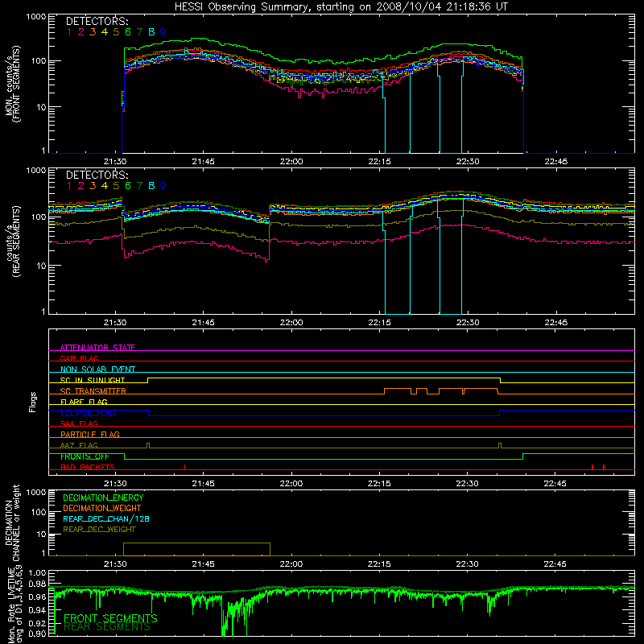
Task: Click 22:15 tick under rear segments plot
Action: [379, 323]
